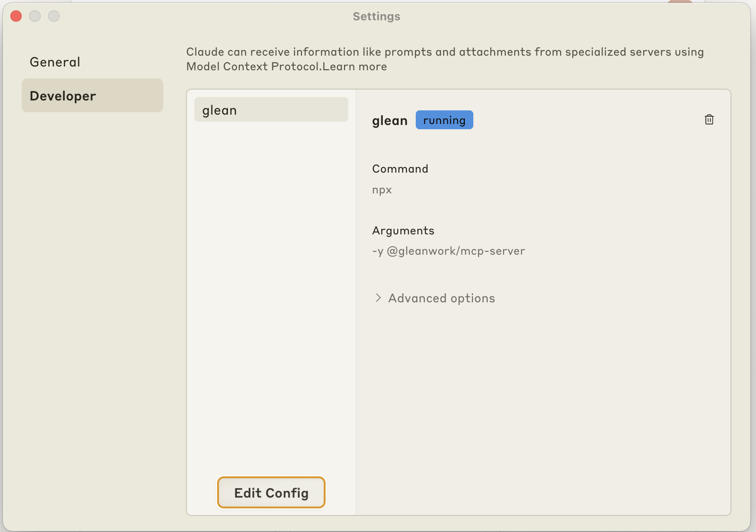
Task: Select glean in the server list
Action: point(271,110)
